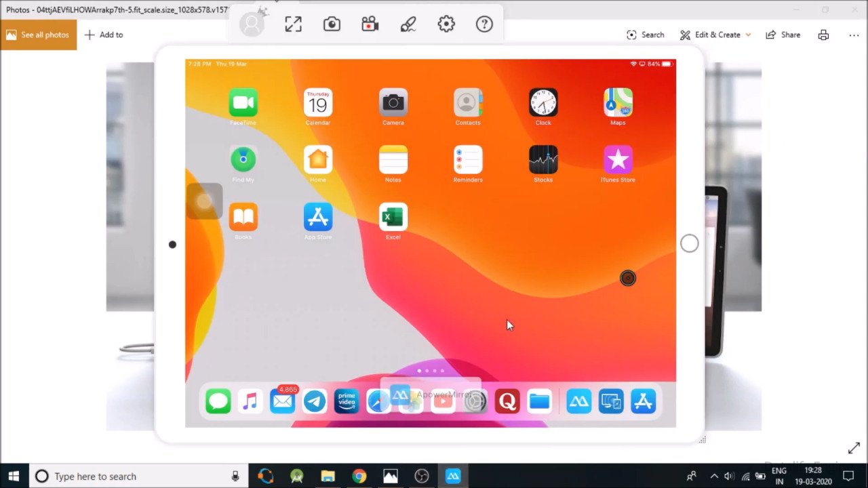The height and width of the screenshot is (488, 868).
Task: Take a screenshot with the camera icon
Action: tap(332, 24)
